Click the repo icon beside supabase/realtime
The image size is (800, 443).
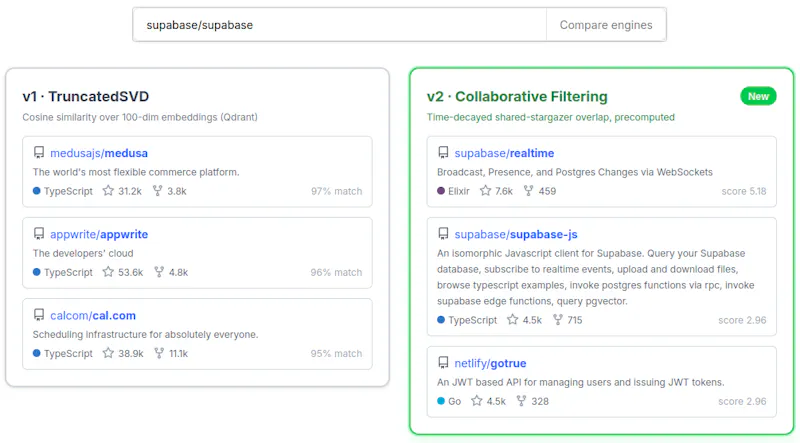point(443,152)
